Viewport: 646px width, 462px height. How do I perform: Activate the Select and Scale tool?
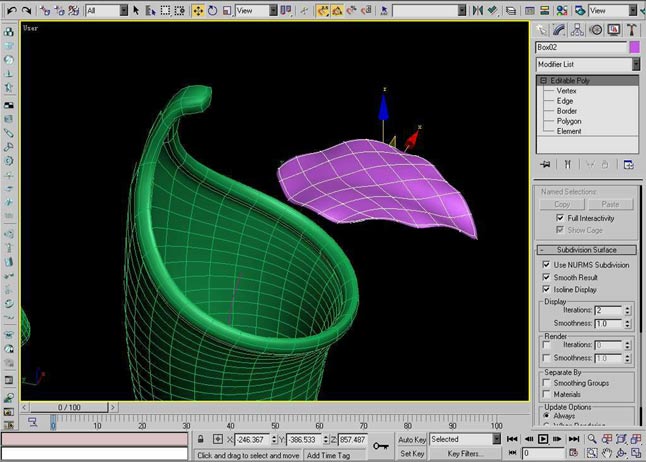click(227, 10)
